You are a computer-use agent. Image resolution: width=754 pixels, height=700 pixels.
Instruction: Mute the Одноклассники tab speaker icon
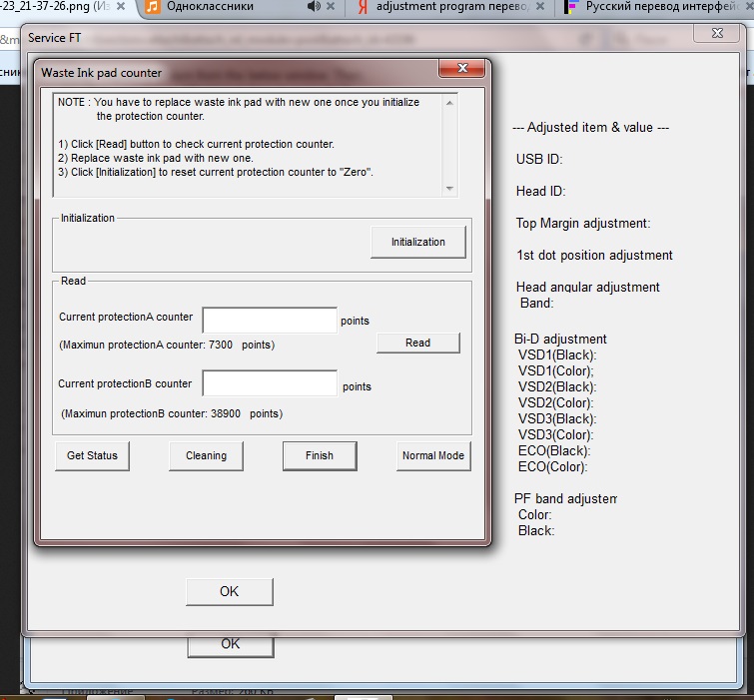point(314,6)
